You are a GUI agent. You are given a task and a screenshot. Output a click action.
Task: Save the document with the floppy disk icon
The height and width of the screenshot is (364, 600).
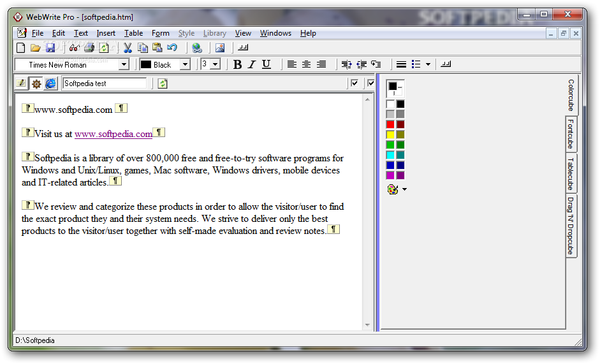50,48
